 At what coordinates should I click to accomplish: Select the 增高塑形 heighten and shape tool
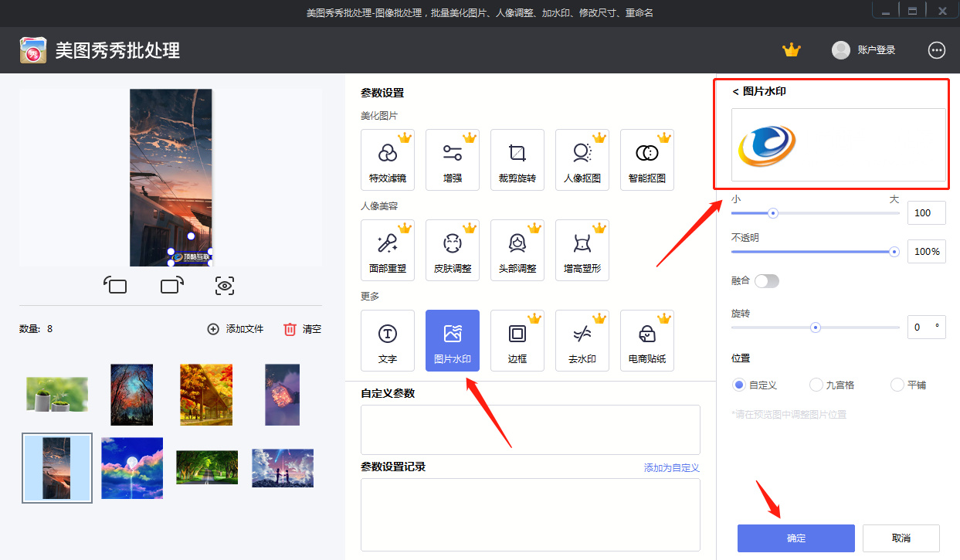pyautogui.click(x=582, y=250)
